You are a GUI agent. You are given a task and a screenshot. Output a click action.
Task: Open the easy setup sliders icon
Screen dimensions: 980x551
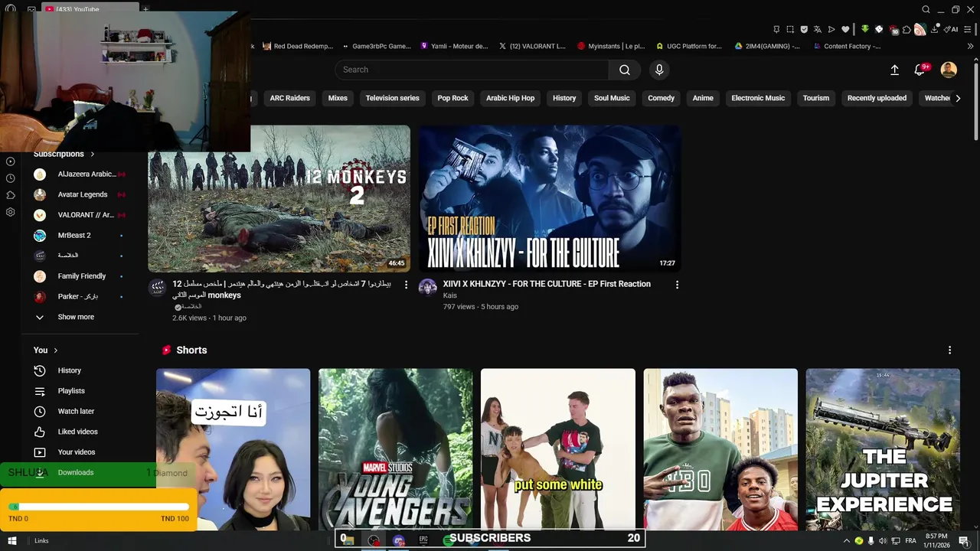point(969,29)
